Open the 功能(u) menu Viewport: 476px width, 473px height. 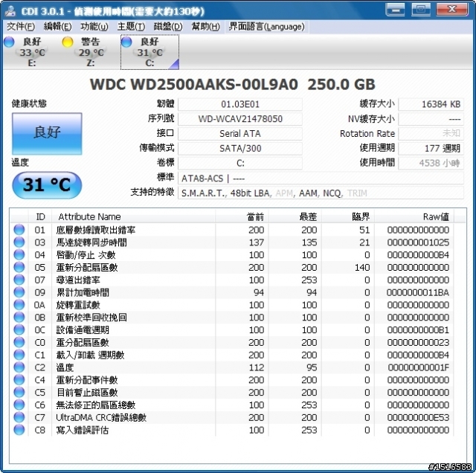[94, 27]
